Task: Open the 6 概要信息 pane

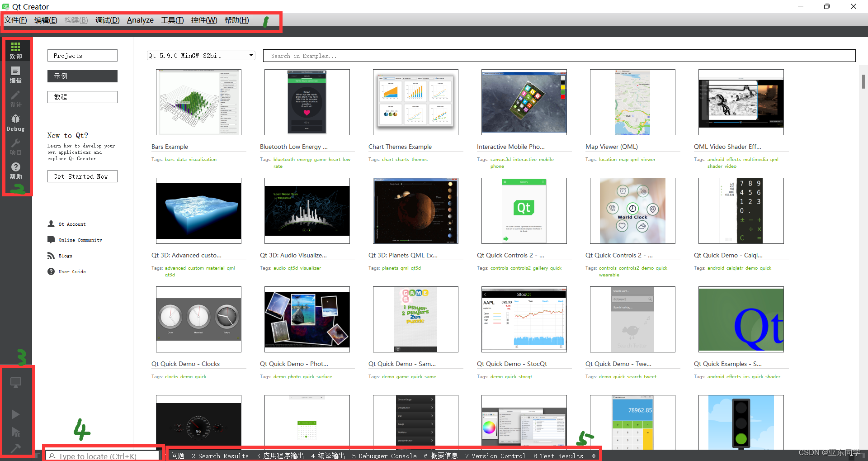Action: (441, 456)
